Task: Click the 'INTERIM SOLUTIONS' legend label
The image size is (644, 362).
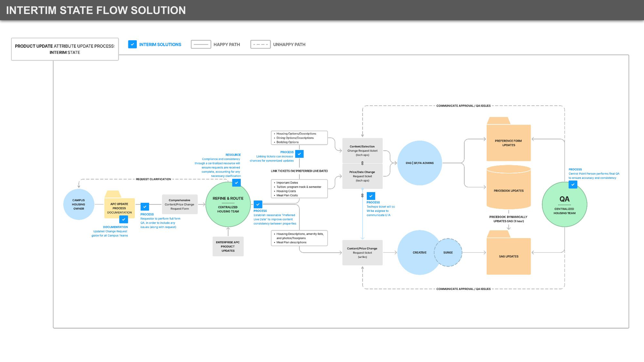Action: click(160, 45)
